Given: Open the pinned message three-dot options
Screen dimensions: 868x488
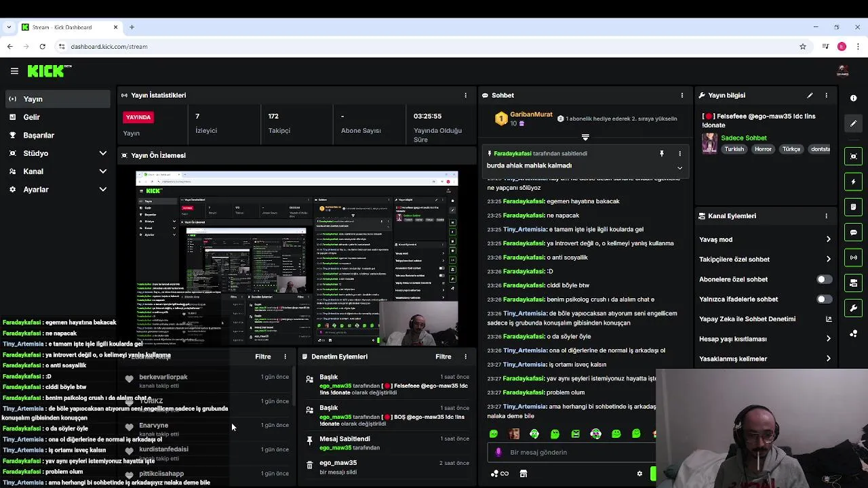Looking at the screenshot, I should [x=679, y=154].
